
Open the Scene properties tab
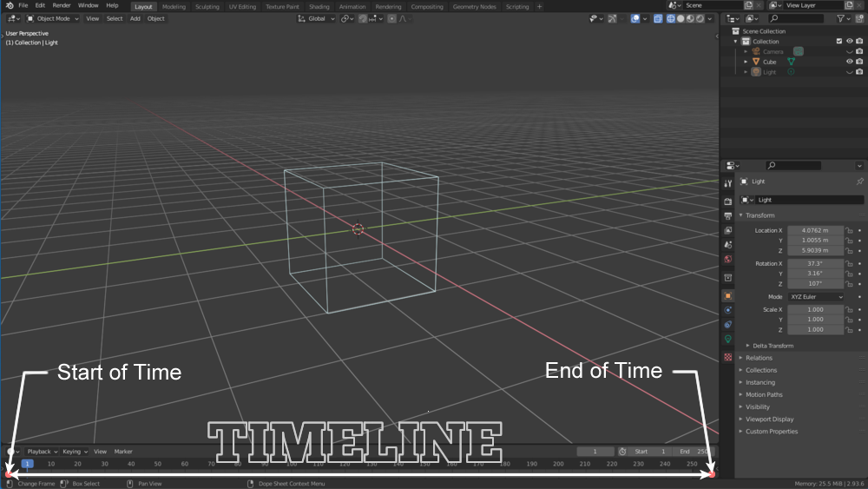[x=728, y=244]
